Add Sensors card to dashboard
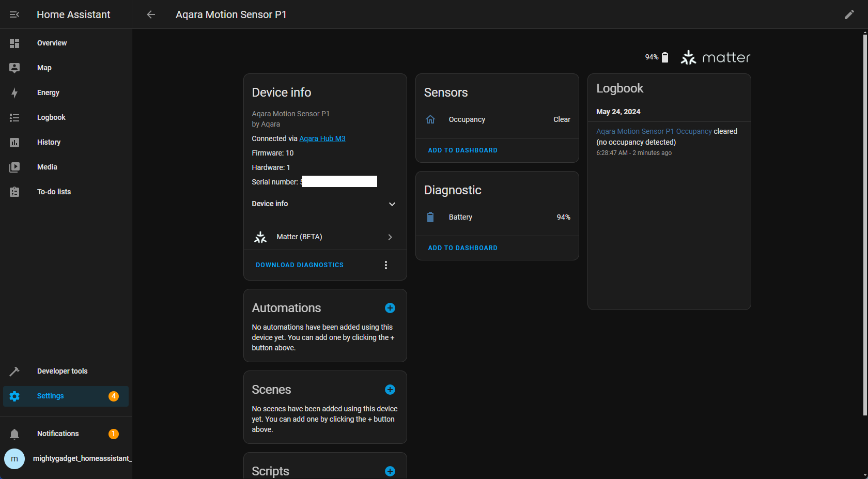The width and height of the screenshot is (868, 479). point(462,150)
